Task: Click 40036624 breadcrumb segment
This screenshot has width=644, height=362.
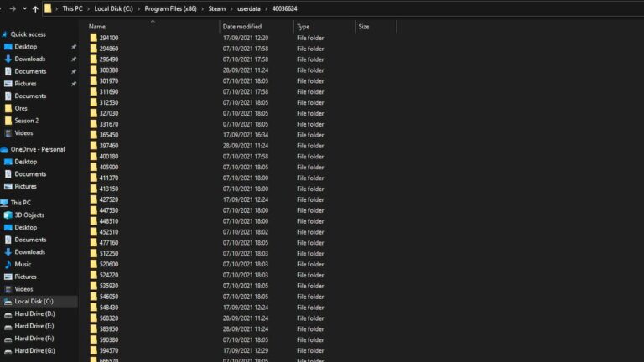Action: (x=284, y=8)
